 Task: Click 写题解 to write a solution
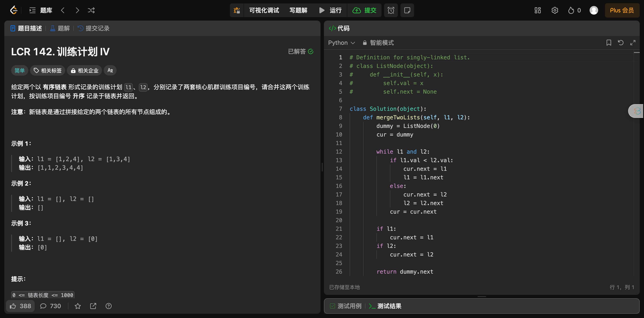point(298,10)
